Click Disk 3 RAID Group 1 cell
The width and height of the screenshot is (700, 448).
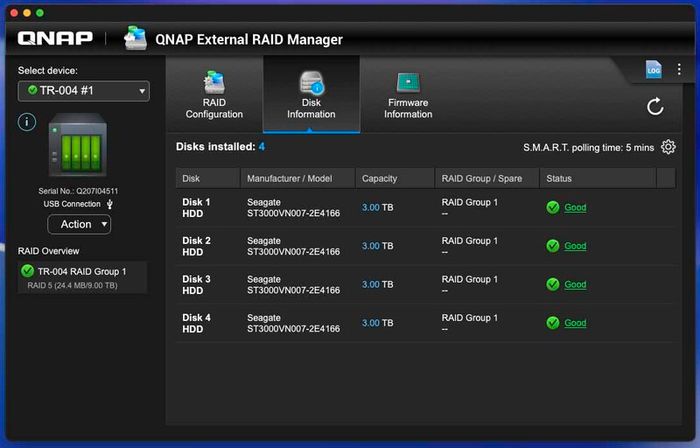coord(469,285)
